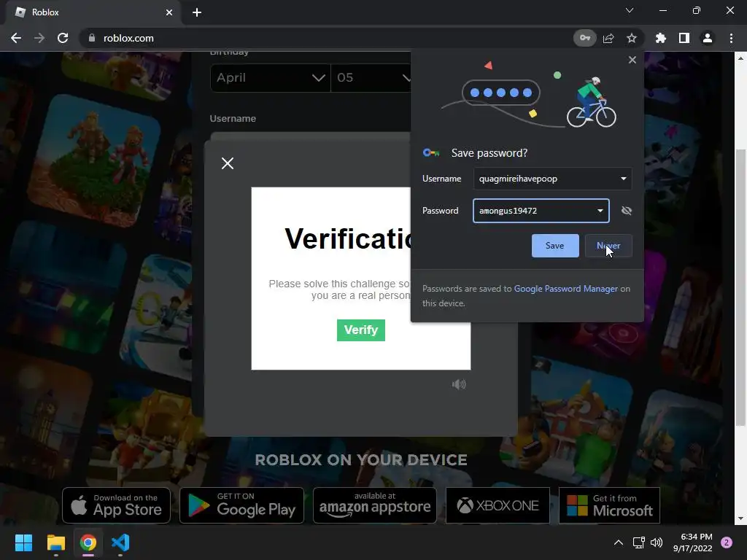The height and width of the screenshot is (560, 747).
Task: Open the tab search chevron
Action: coord(630,10)
